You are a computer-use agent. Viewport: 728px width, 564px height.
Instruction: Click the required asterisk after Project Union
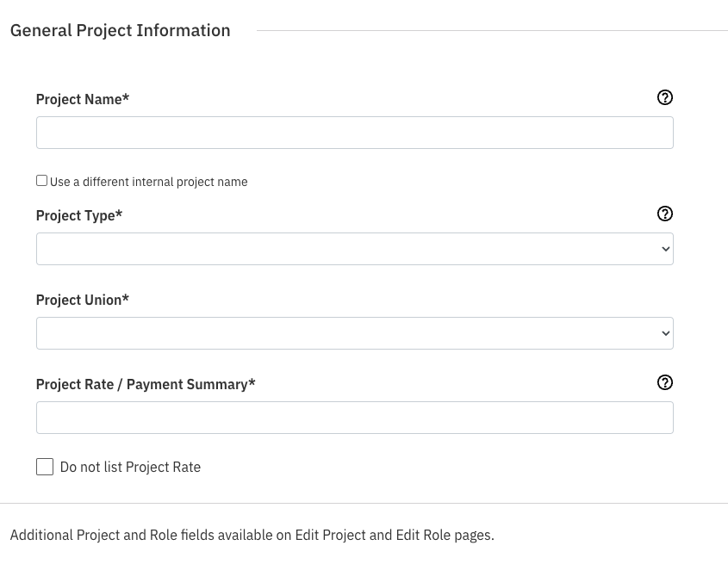click(x=126, y=299)
